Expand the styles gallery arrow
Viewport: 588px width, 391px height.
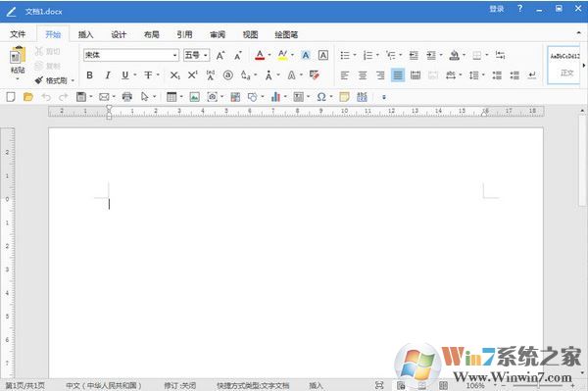(x=583, y=66)
